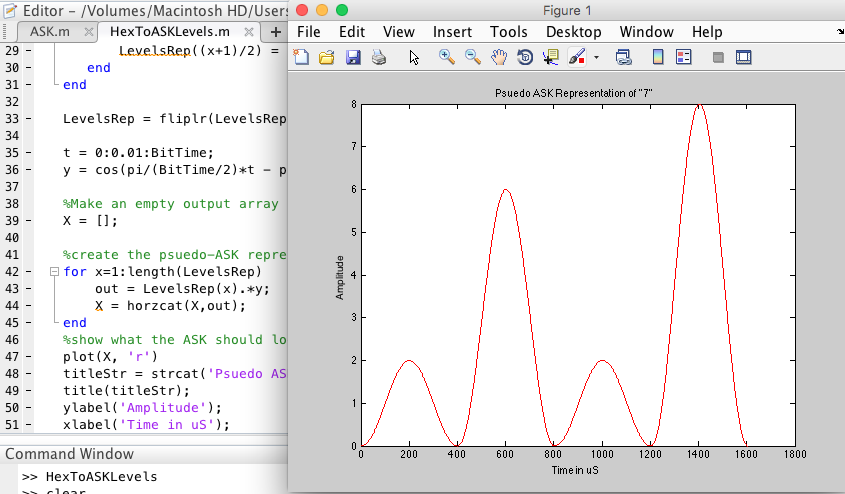Open the Tools menu in Figure 1
This screenshot has height=494, width=845.
(509, 32)
